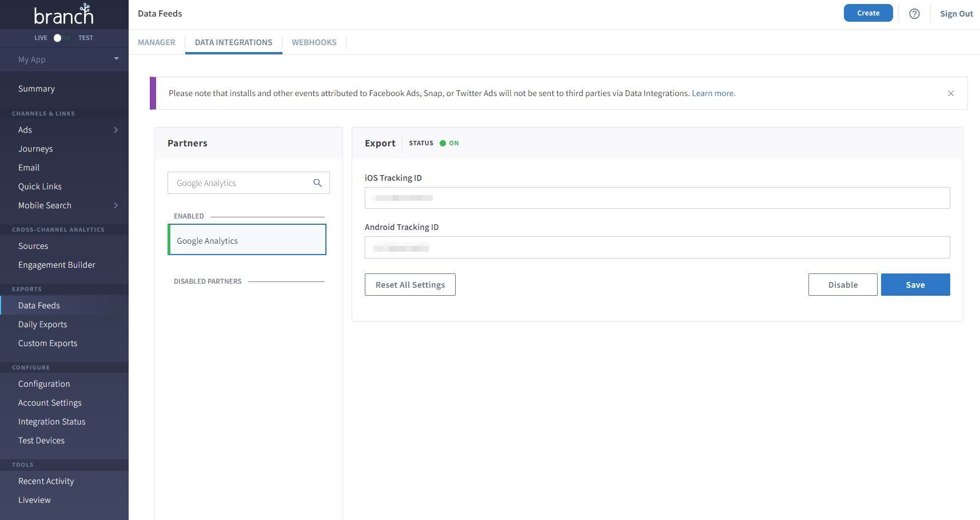This screenshot has height=520, width=980.
Task: Open the Webhooks tab
Action: pos(314,42)
